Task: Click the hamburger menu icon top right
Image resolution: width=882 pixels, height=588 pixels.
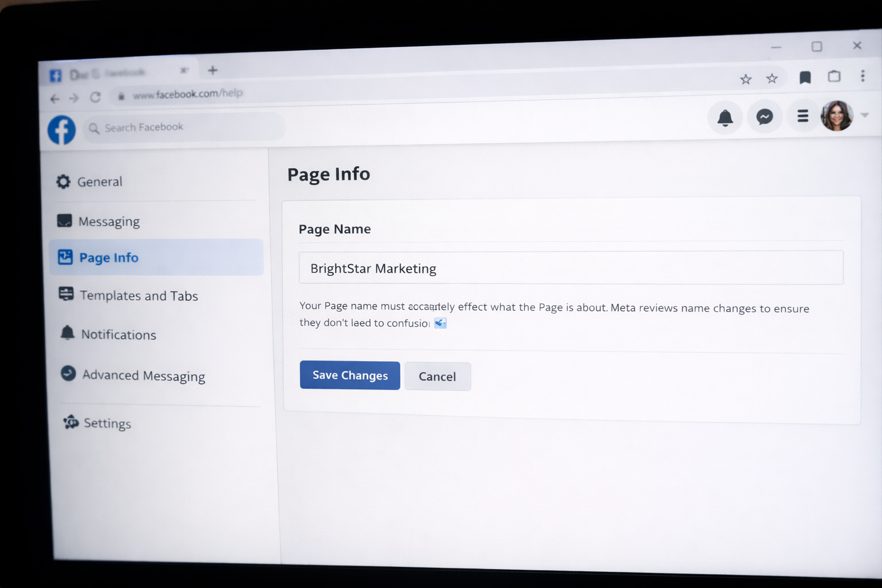Action: [802, 115]
